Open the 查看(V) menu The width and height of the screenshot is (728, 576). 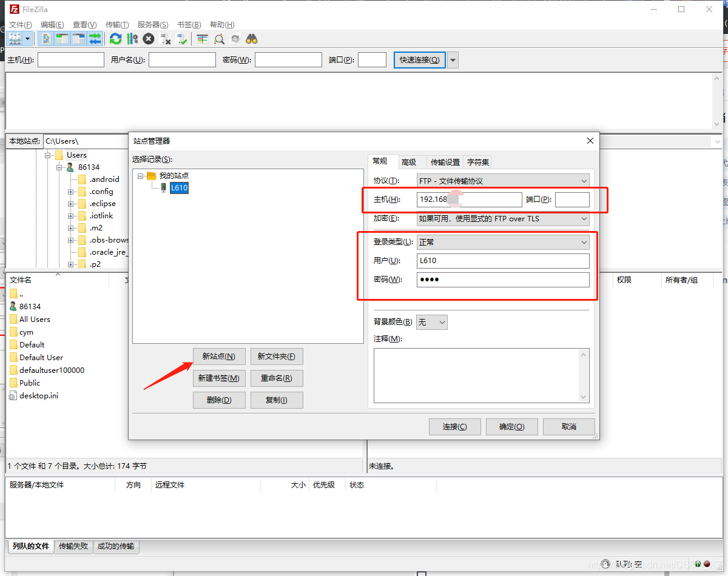84,25
